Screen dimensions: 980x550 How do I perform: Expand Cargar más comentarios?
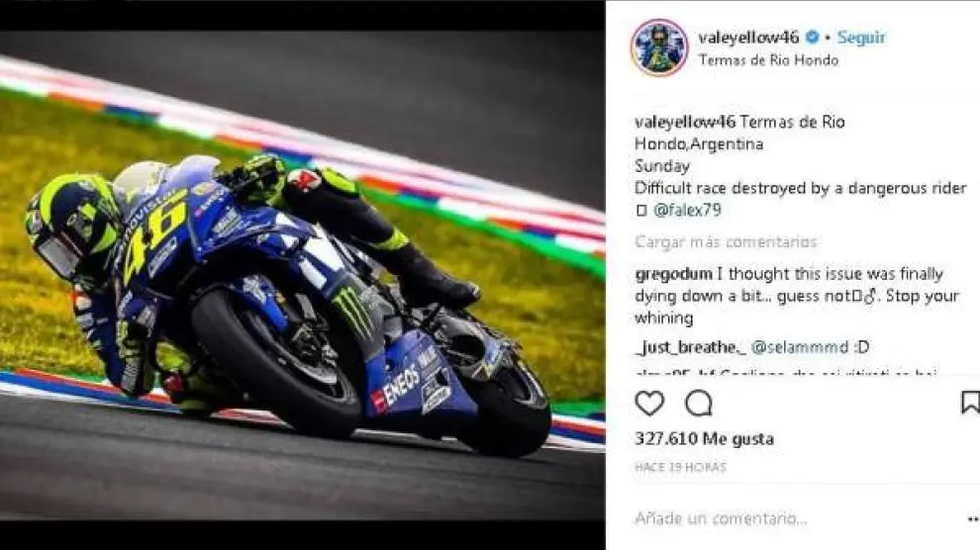(x=726, y=241)
